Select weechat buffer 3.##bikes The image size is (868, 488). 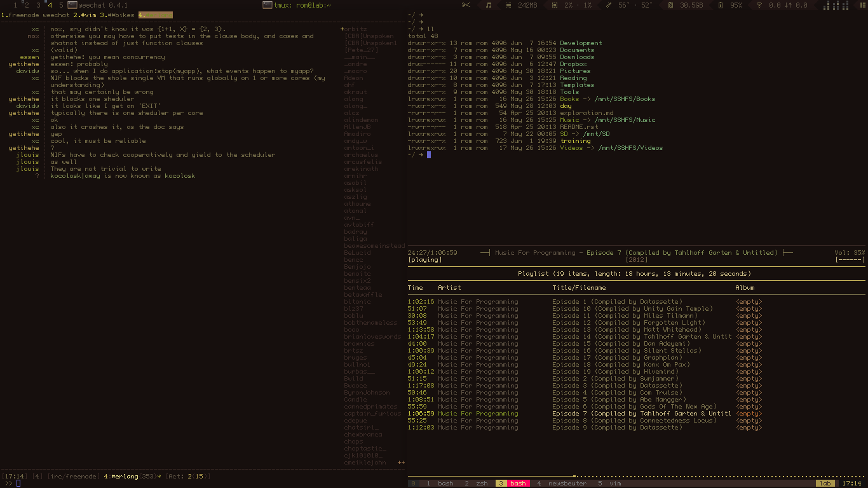[117, 15]
